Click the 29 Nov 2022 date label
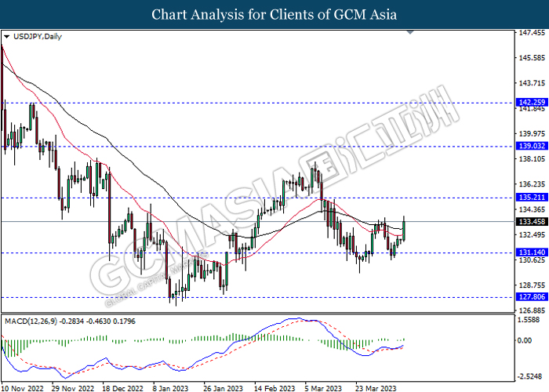This screenshot has width=549, height=392. pyautogui.click(x=73, y=388)
